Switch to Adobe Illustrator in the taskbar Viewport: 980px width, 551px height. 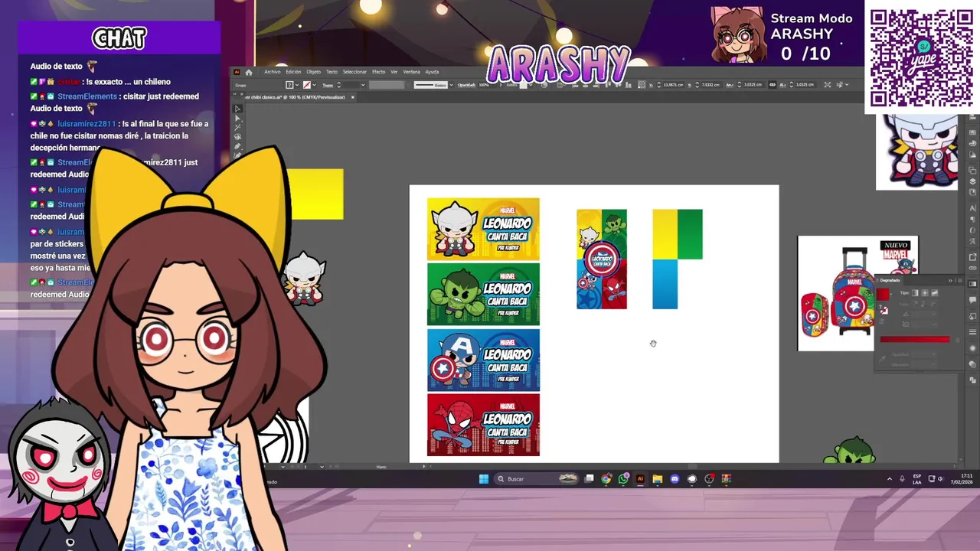640,479
